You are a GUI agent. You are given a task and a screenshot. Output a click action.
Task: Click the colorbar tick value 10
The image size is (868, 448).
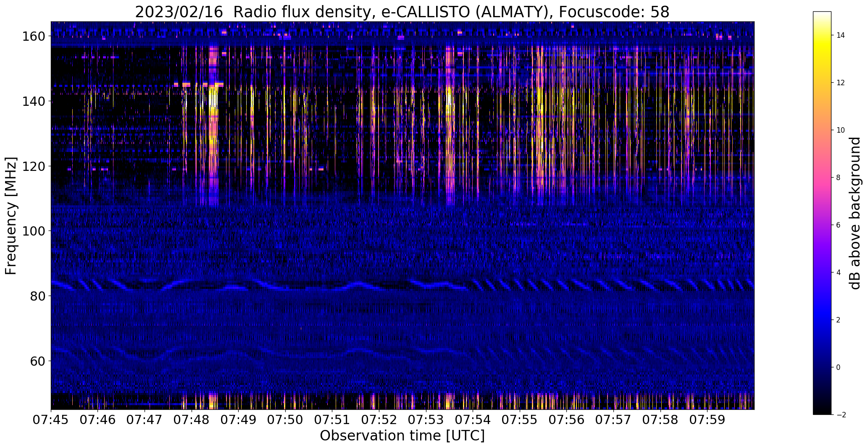(841, 130)
